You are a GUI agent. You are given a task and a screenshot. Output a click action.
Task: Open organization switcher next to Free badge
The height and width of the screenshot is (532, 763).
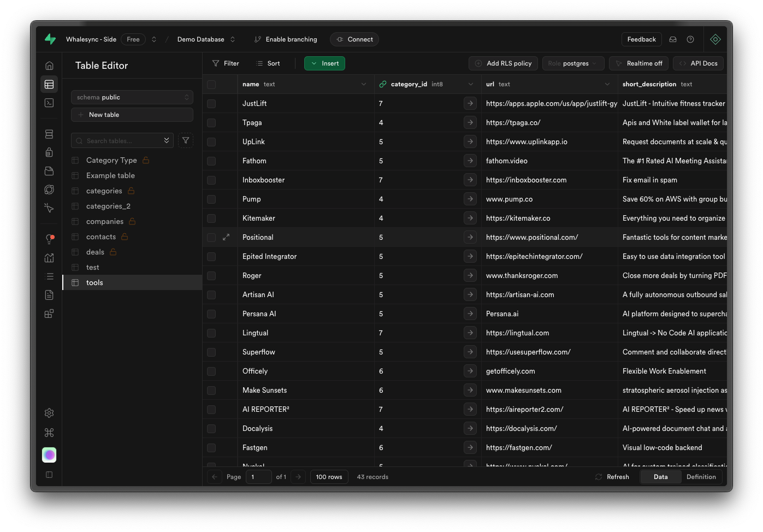[x=154, y=39]
